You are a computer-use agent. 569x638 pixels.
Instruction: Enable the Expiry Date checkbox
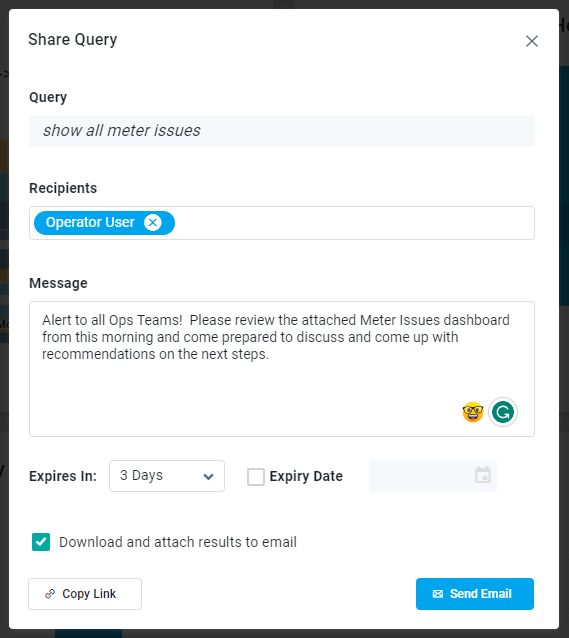(x=256, y=476)
